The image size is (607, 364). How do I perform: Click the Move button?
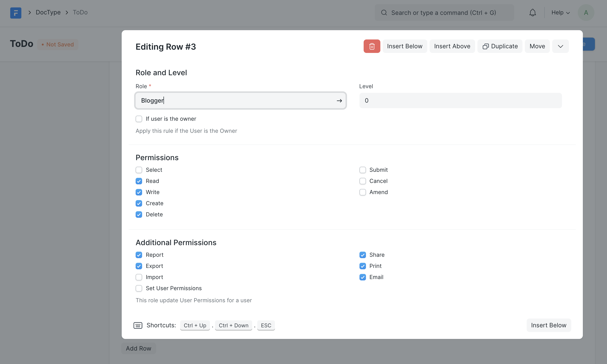537,46
